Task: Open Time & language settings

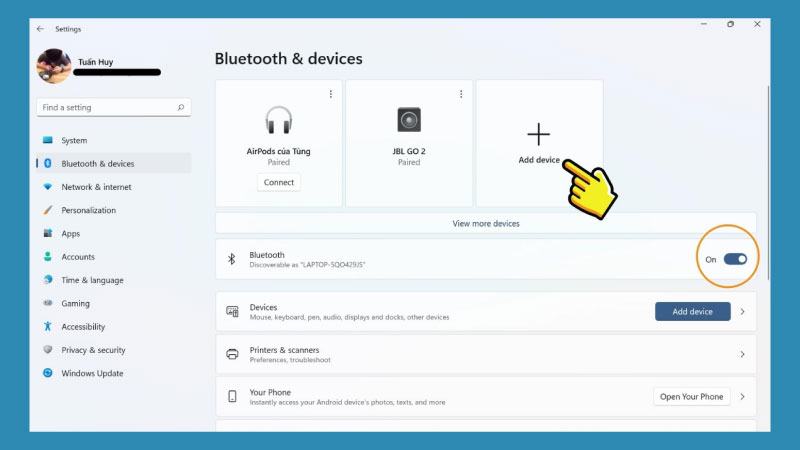Action: point(114,280)
